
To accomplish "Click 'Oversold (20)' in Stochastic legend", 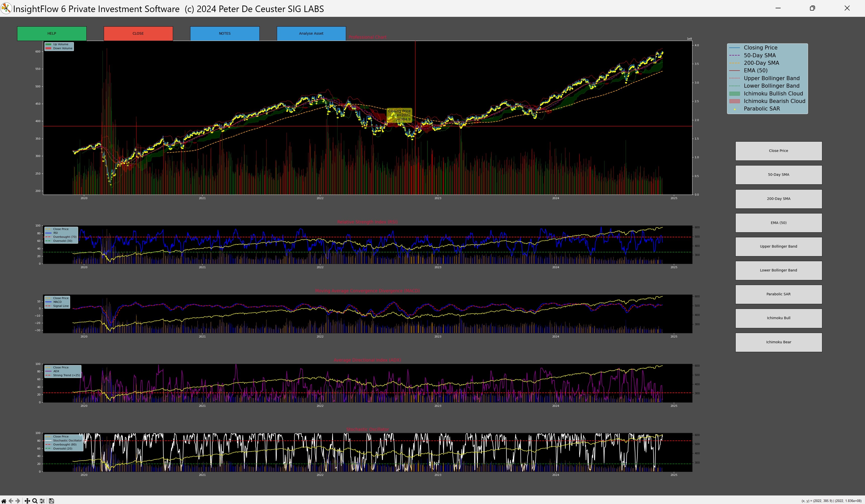I will [x=63, y=449].
